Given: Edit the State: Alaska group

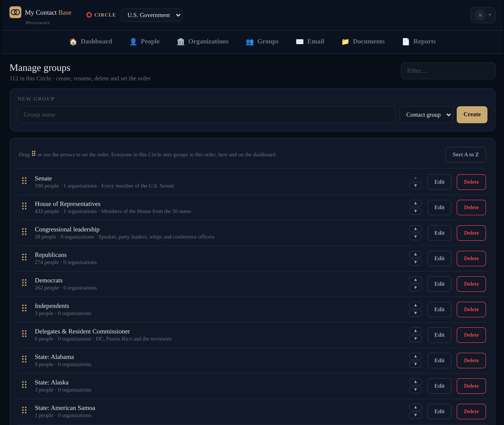Looking at the screenshot, I should pyautogui.click(x=439, y=386).
